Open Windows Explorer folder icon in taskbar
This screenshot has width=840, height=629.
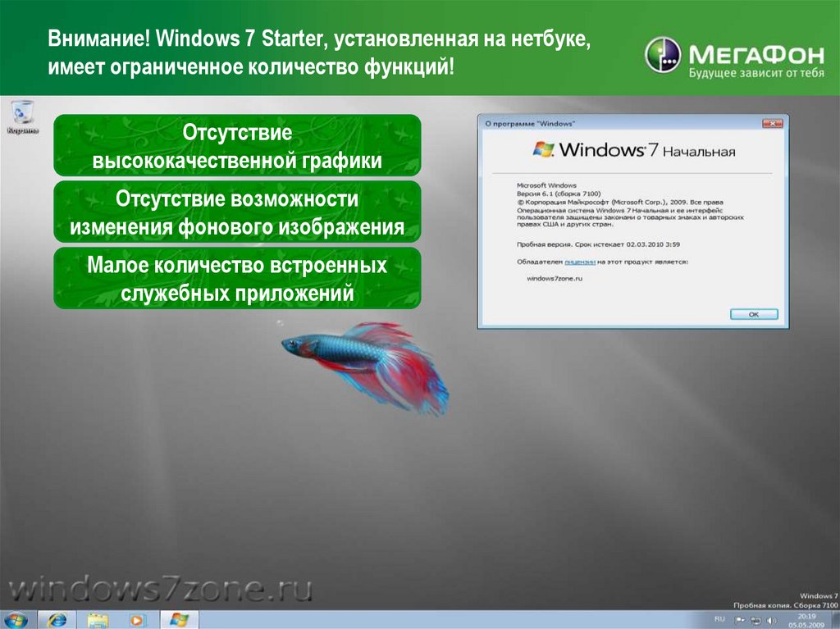[x=98, y=620]
